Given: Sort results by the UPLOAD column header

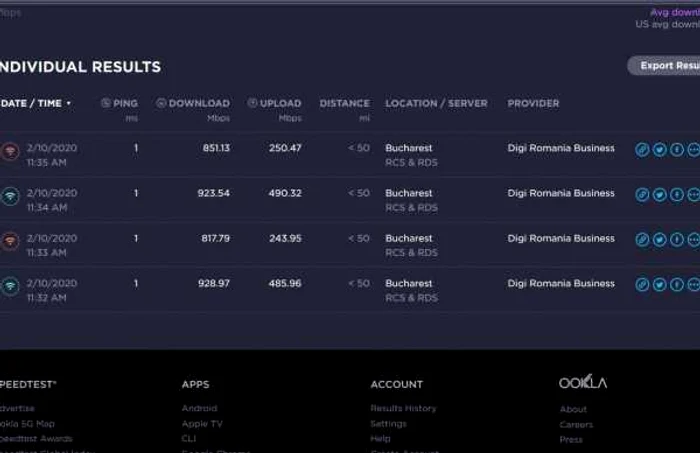Looking at the screenshot, I should [x=275, y=104].
